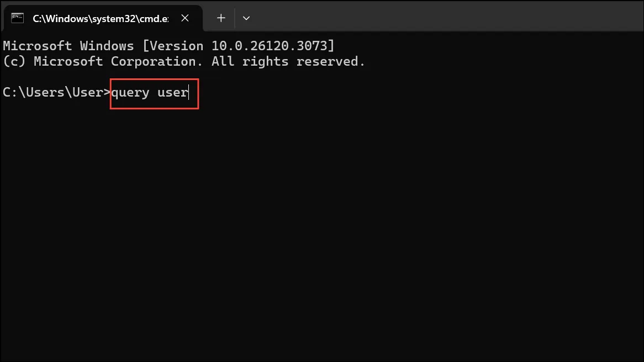
Task: Click the word "rights" in second line
Action: [265, 62]
